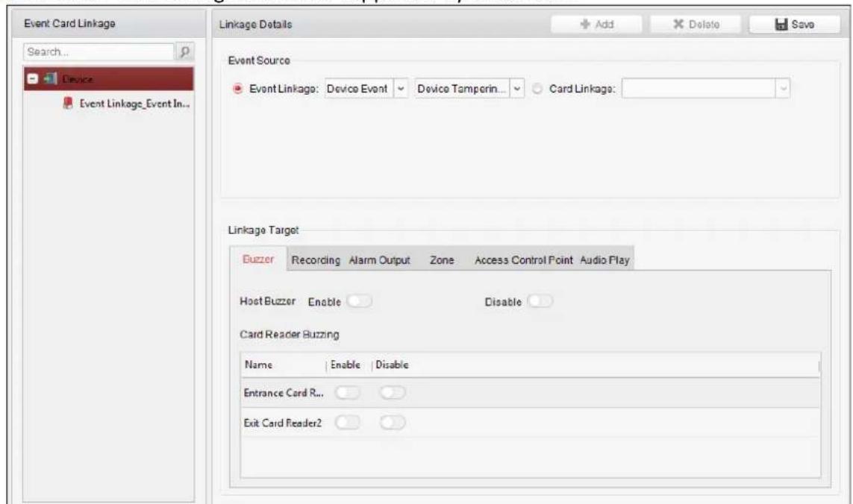Viewport: 853px width, 504px height.
Task: Toggle Enable for Entrance Card Reader
Action: (348, 393)
